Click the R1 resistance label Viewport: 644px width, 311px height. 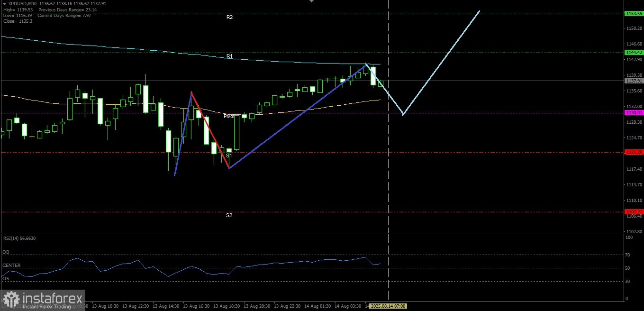click(229, 56)
